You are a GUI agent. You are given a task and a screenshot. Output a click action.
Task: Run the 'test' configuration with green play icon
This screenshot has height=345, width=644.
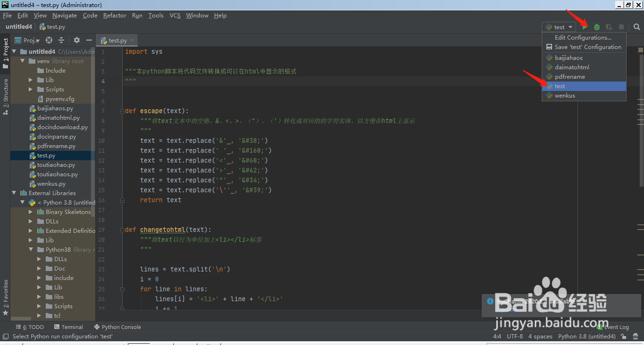(x=585, y=27)
